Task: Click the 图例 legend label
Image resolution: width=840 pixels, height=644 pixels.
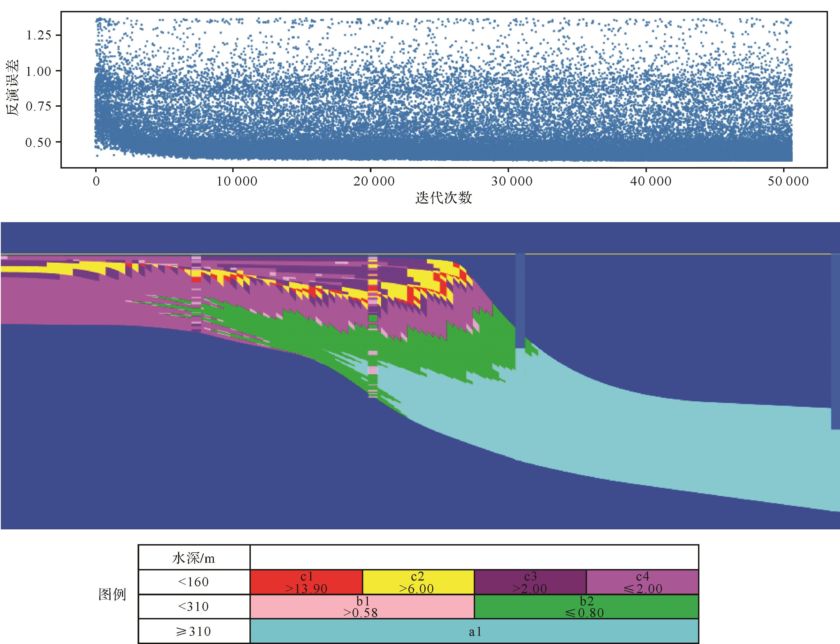Action: [x=112, y=594]
